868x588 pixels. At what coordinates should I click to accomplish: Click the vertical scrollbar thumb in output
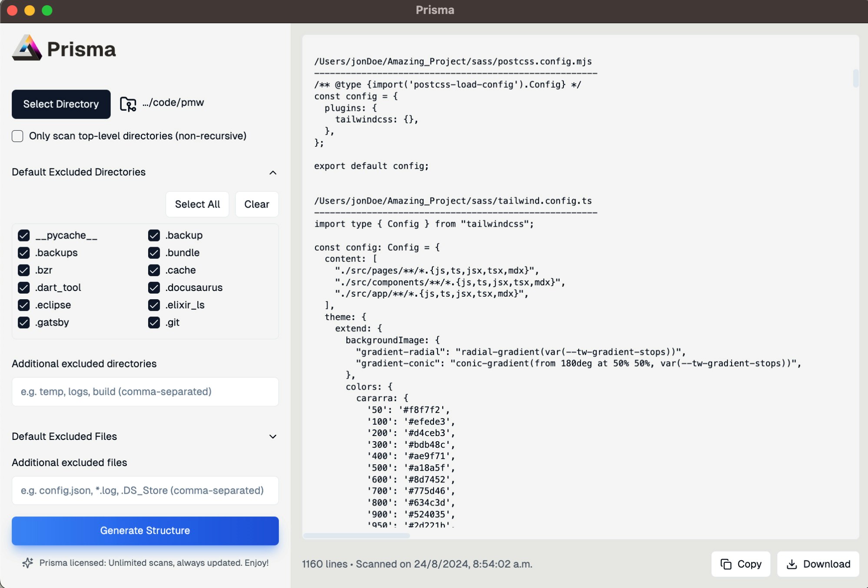[x=855, y=78]
